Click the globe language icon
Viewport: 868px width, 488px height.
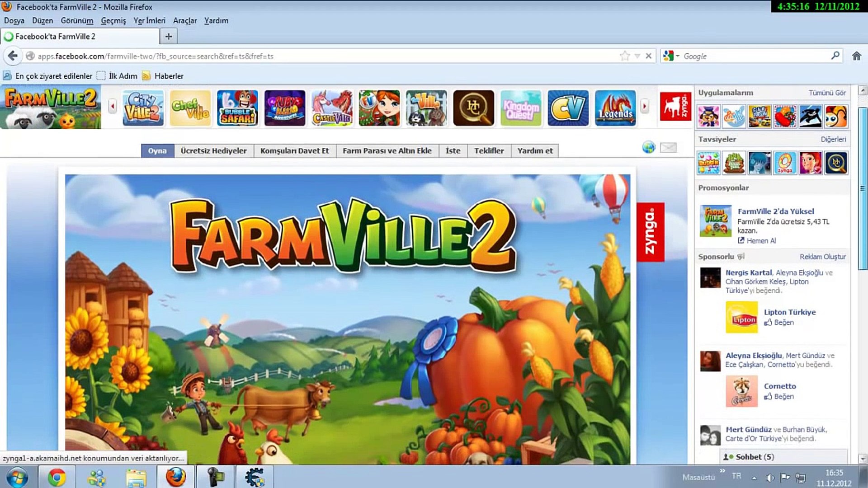[x=648, y=147]
